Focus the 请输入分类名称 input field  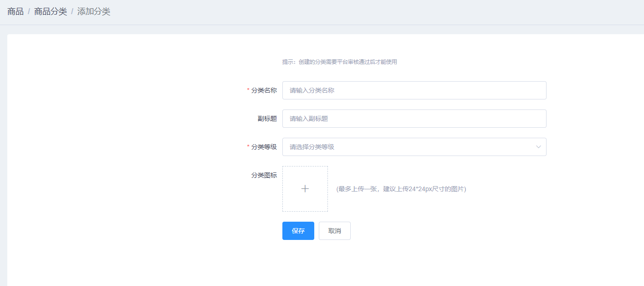(x=414, y=90)
